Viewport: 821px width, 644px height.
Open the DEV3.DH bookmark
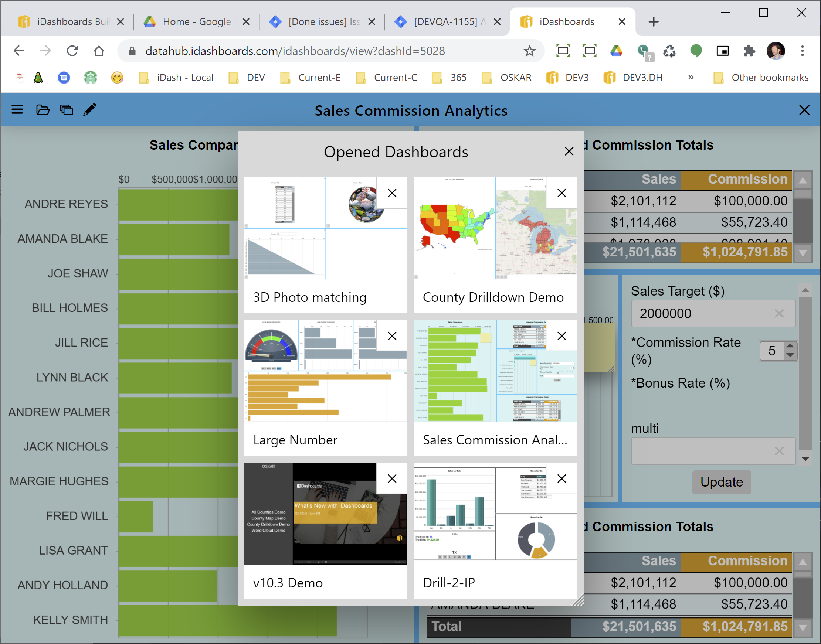tap(633, 78)
